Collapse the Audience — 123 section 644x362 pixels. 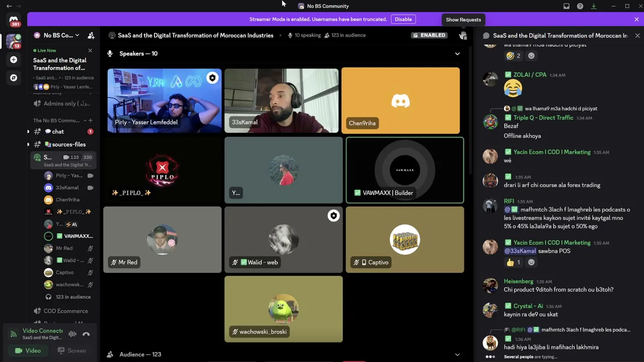point(457,354)
